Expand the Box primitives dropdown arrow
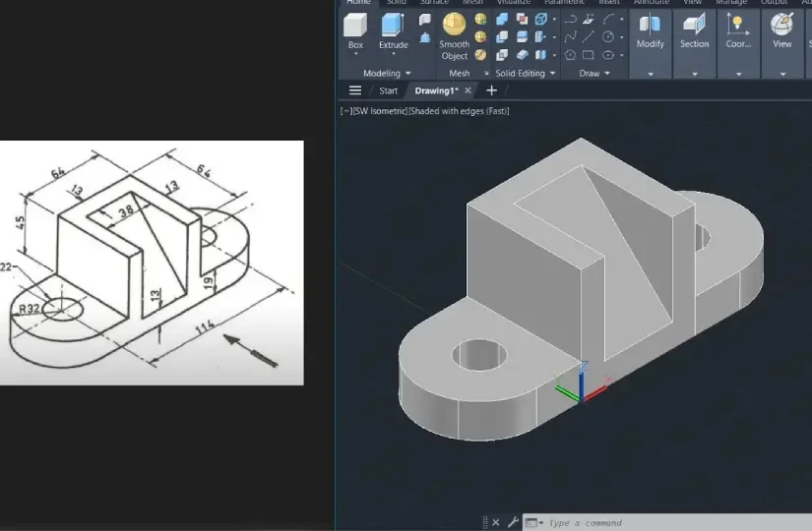 tap(355, 54)
